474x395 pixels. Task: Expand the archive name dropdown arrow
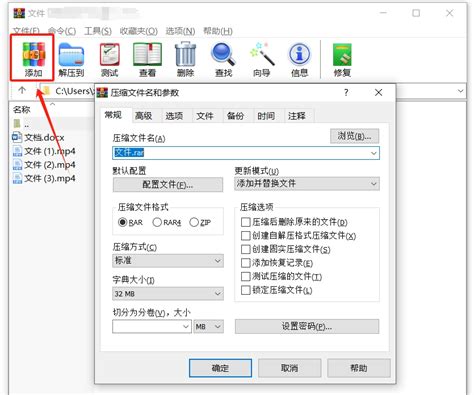pyautogui.click(x=374, y=153)
